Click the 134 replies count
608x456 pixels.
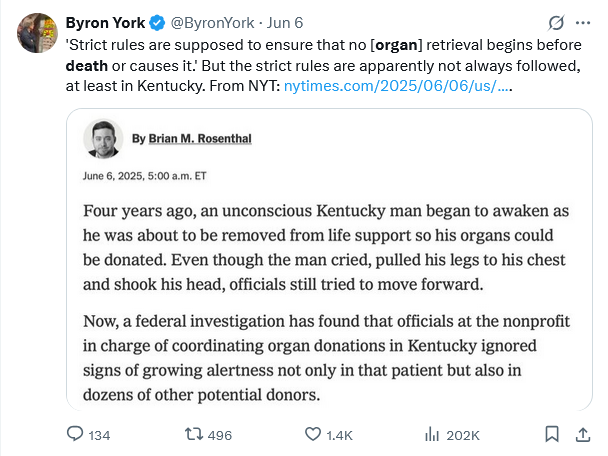[99, 435]
